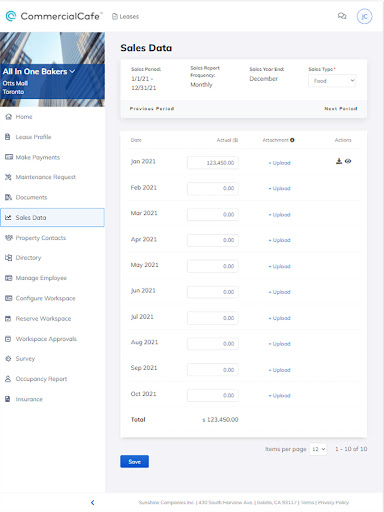Open the Leases header link
The image size is (384, 512).
[x=125, y=16]
